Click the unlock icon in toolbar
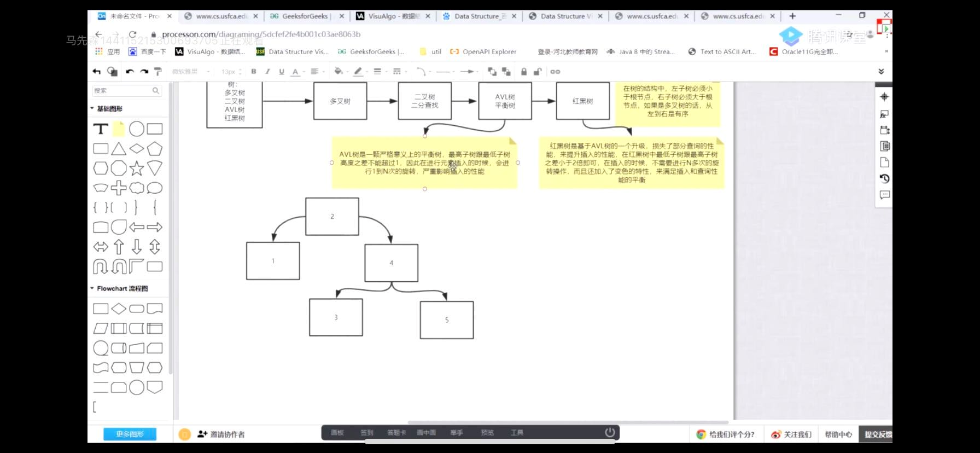 tap(538, 72)
